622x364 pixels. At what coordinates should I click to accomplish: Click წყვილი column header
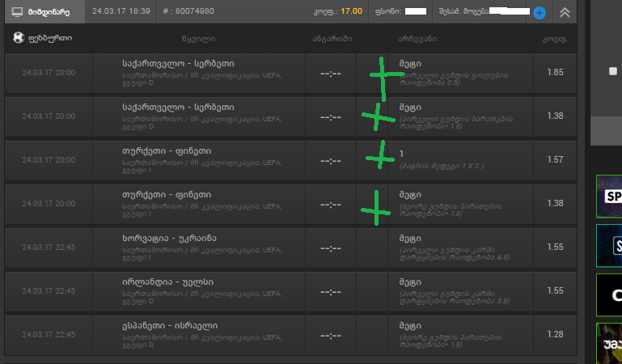pos(198,39)
